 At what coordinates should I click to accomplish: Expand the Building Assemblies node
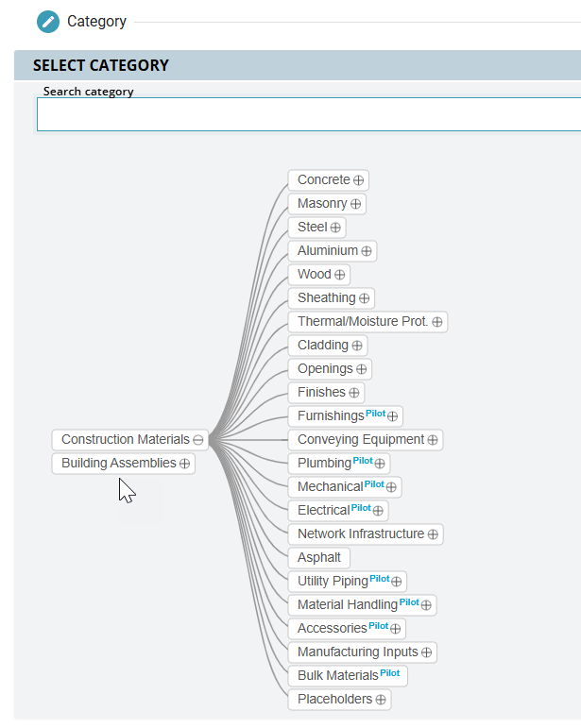pyautogui.click(x=185, y=464)
